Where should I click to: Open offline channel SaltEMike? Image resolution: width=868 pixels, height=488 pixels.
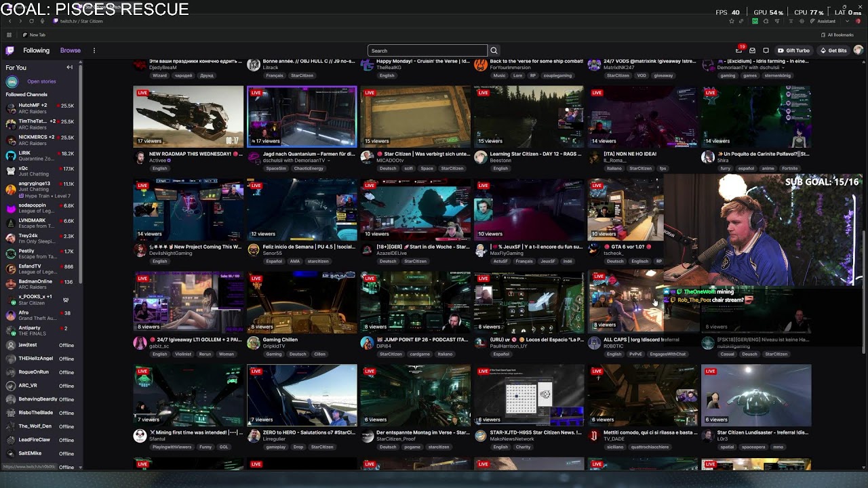(41, 453)
